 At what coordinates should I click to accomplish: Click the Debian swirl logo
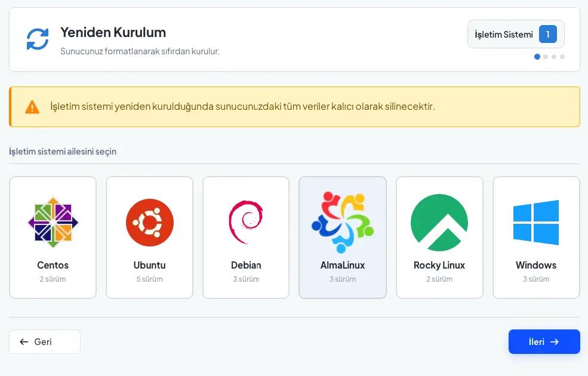pos(246,223)
